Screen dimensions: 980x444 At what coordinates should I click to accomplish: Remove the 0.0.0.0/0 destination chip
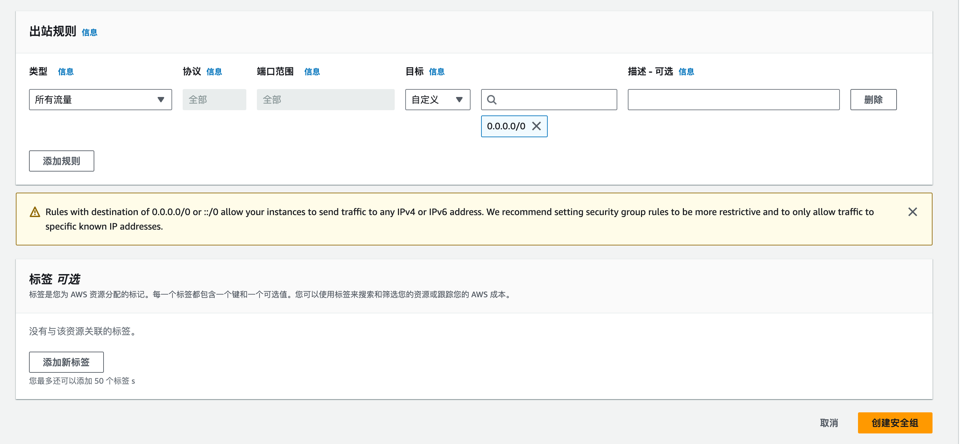(x=536, y=126)
